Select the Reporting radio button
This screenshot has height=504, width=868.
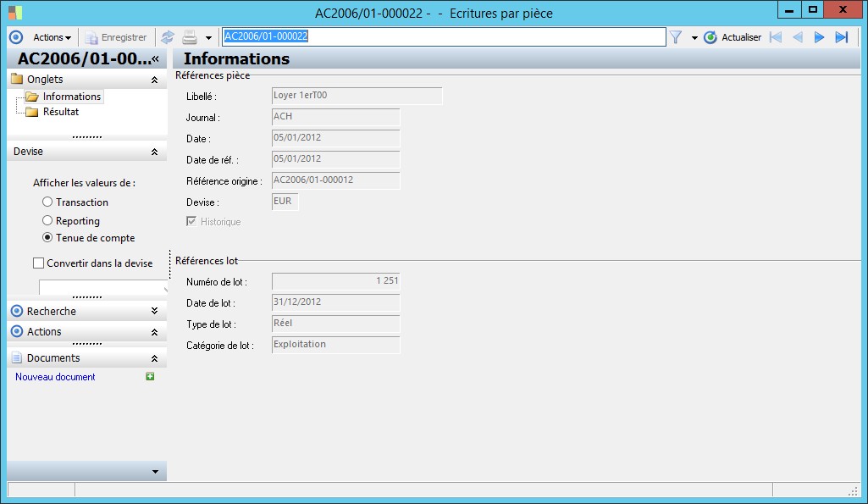[47, 220]
